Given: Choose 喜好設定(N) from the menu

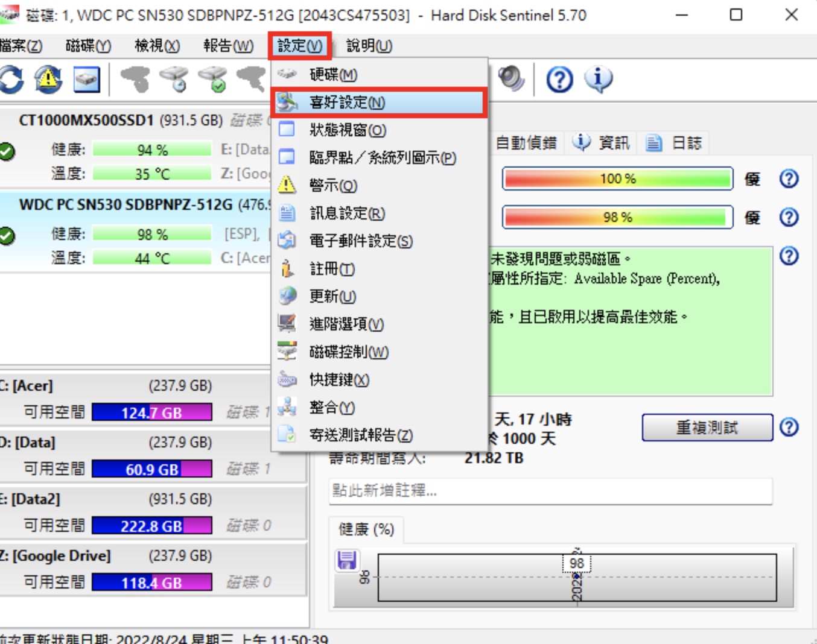Looking at the screenshot, I should point(380,103).
